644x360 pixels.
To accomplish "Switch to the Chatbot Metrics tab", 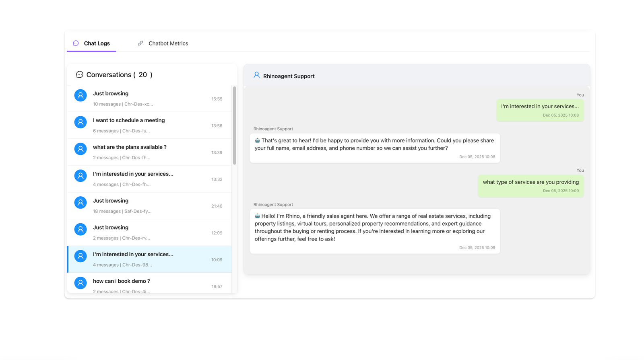I will click(x=168, y=43).
